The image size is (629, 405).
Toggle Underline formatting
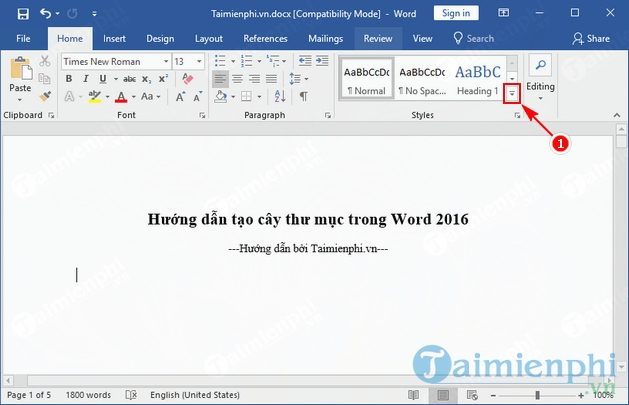103,79
